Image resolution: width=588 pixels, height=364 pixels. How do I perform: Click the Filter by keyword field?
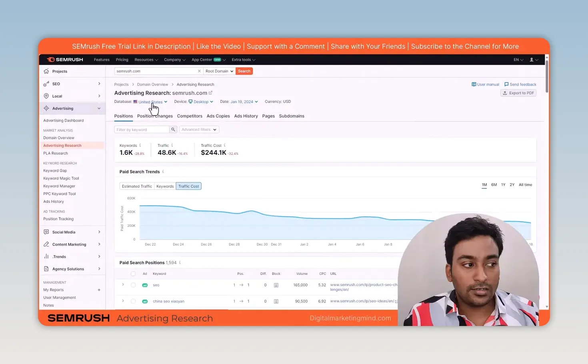tap(142, 130)
